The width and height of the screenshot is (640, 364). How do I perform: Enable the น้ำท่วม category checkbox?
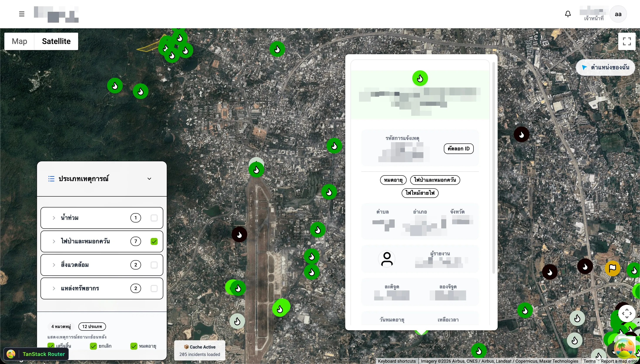point(154,218)
